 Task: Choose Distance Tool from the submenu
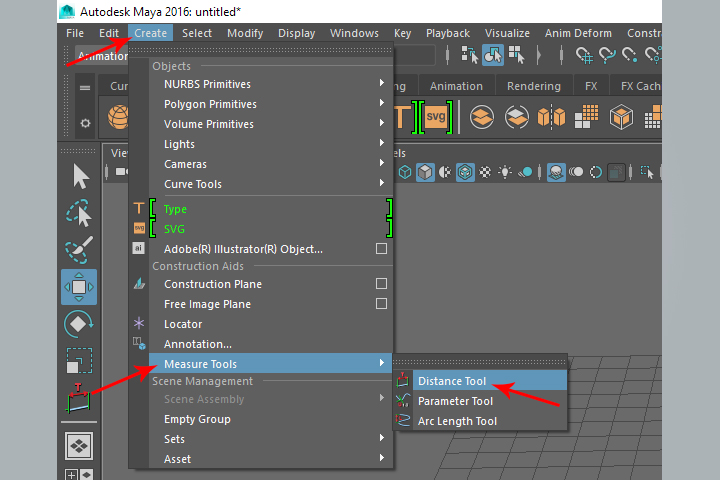click(452, 381)
